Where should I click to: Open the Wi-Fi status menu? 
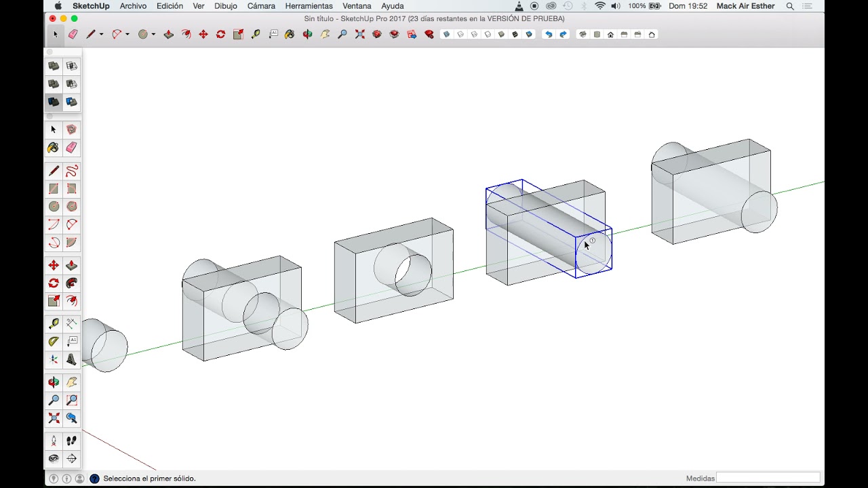click(x=600, y=6)
